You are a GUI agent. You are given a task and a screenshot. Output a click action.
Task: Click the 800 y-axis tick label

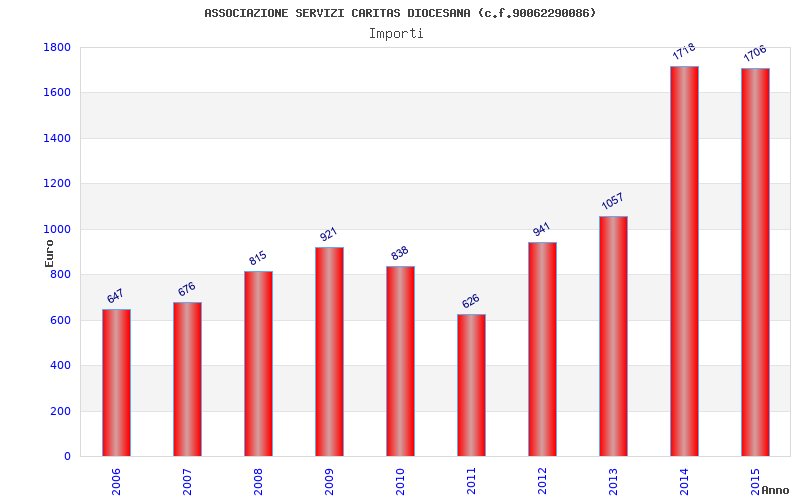[60, 274]
